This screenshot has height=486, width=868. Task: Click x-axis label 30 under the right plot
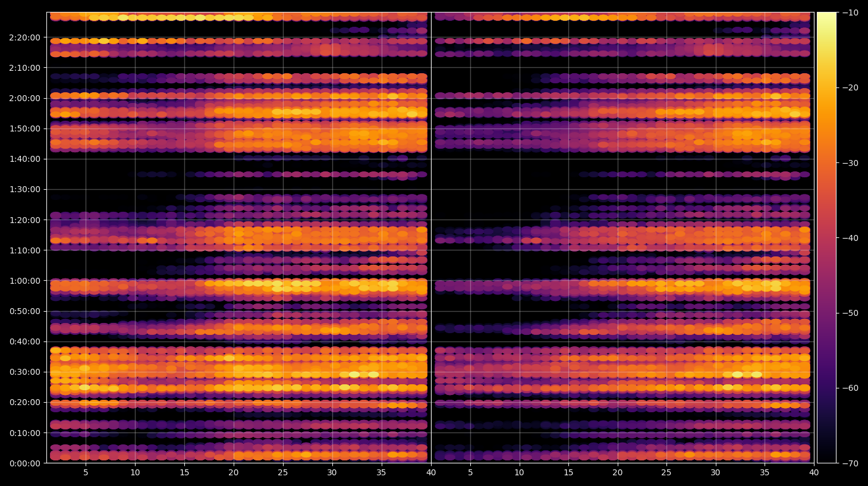(715, 473)
